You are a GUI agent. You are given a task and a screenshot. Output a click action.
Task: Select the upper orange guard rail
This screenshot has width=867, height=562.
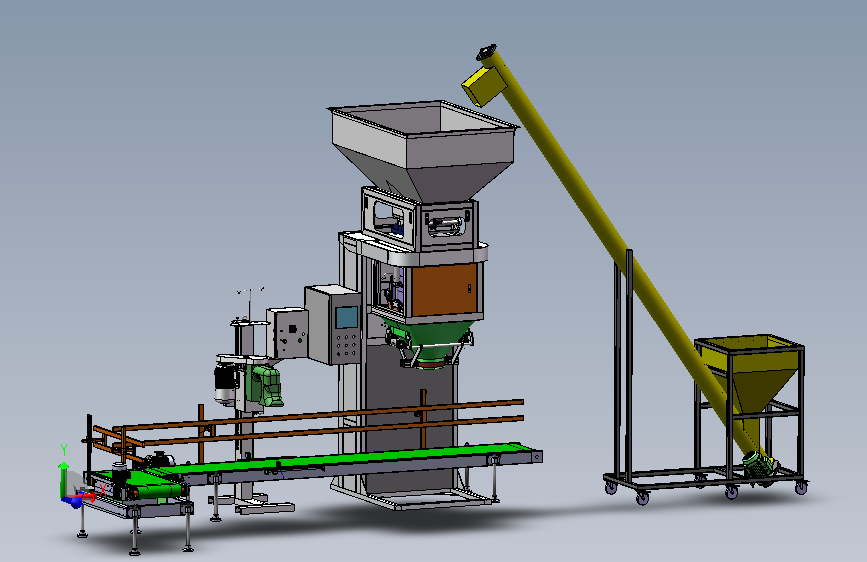pos(318,415)
